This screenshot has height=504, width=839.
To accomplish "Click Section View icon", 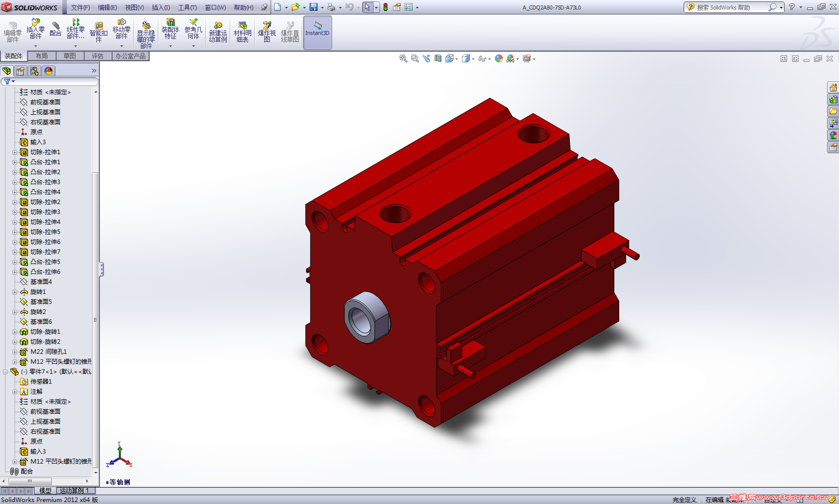I will tap(438, 58).
